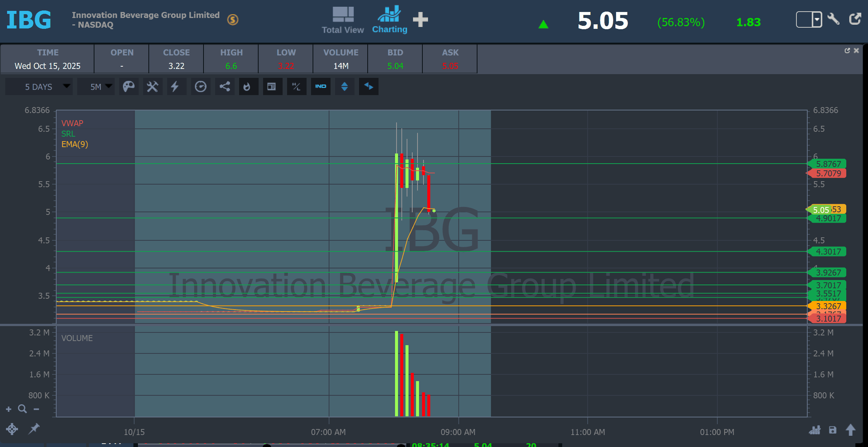The width and height of the screenshot is (868, 447).
Task: Switch to the Total View tab
Action: tap(343, 21)
